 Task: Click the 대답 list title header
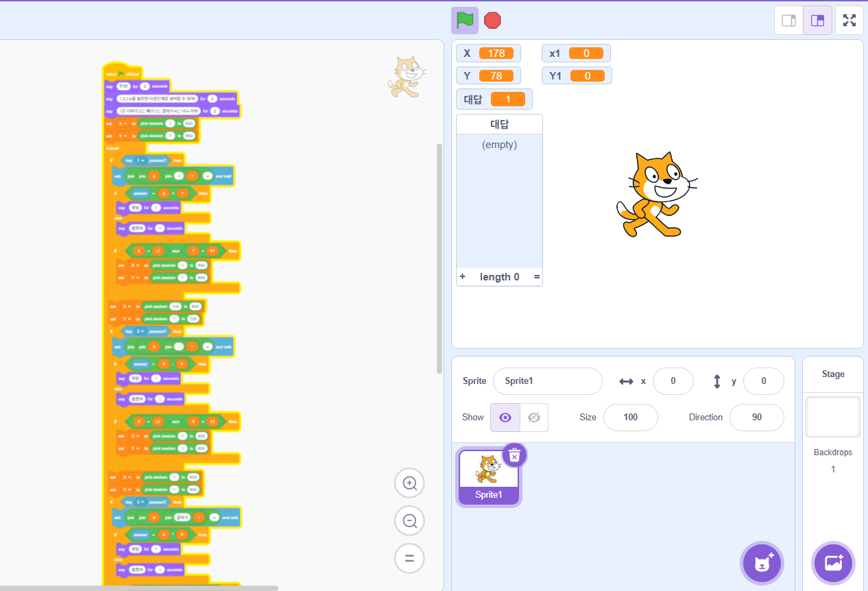click(x=499, y=125)
